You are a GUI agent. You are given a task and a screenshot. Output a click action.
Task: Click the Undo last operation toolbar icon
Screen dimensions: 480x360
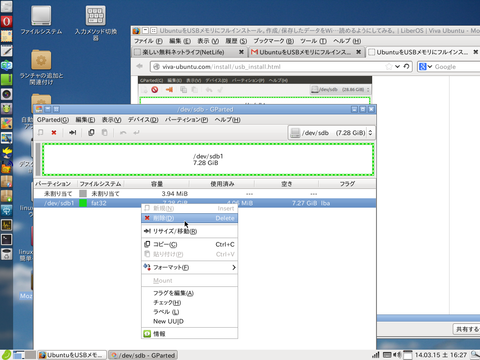[123, 133]
